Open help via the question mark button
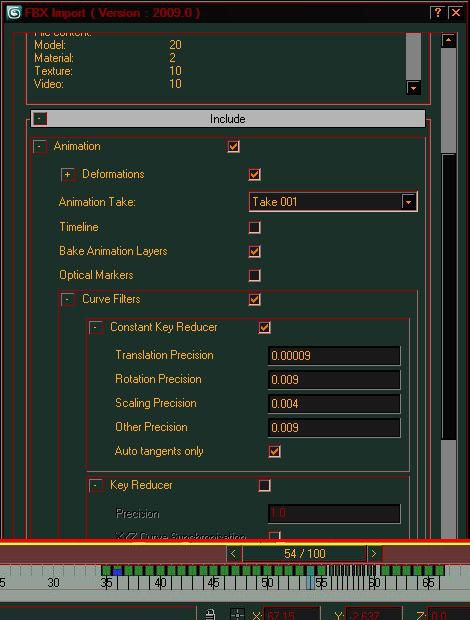This screenshot has width=470, height=620. (x=437, y=13)
